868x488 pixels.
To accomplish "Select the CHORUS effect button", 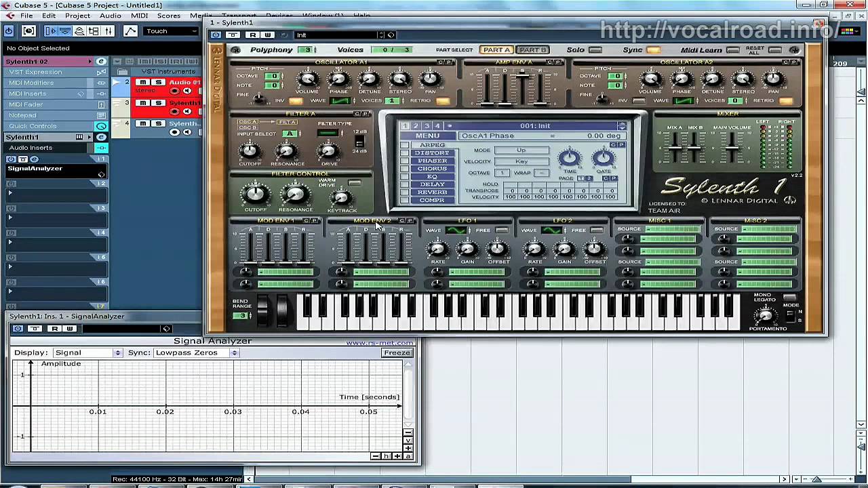I will point(432,169).
